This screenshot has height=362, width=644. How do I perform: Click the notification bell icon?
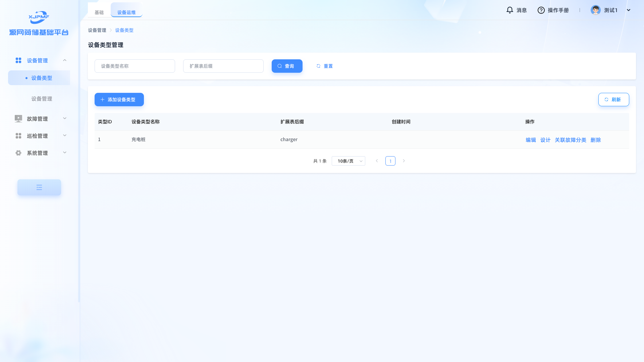[x=509, y=10]
